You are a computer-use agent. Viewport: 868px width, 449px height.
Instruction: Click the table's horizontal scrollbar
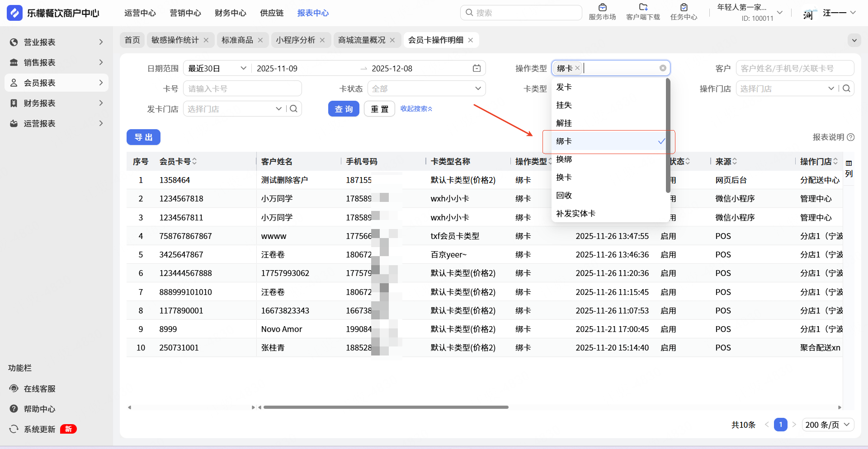point(386,407)
